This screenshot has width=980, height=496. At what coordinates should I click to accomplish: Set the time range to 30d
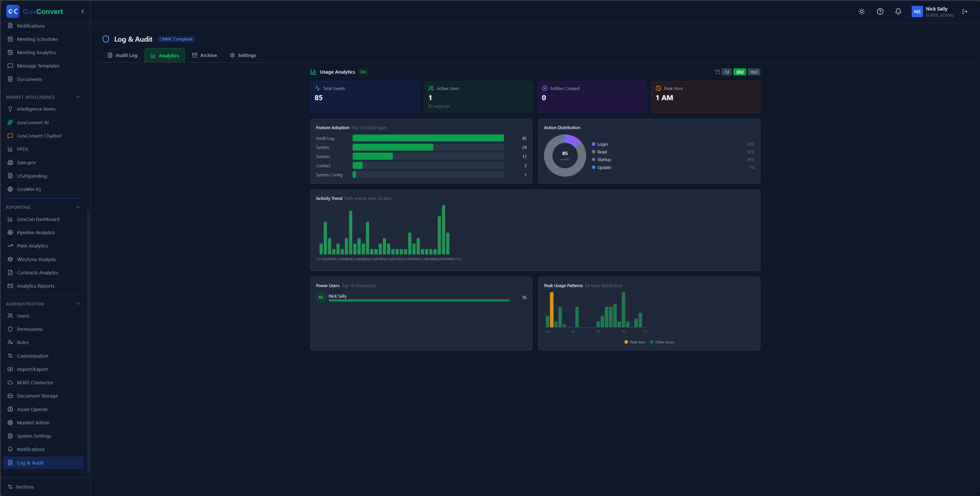739,72
